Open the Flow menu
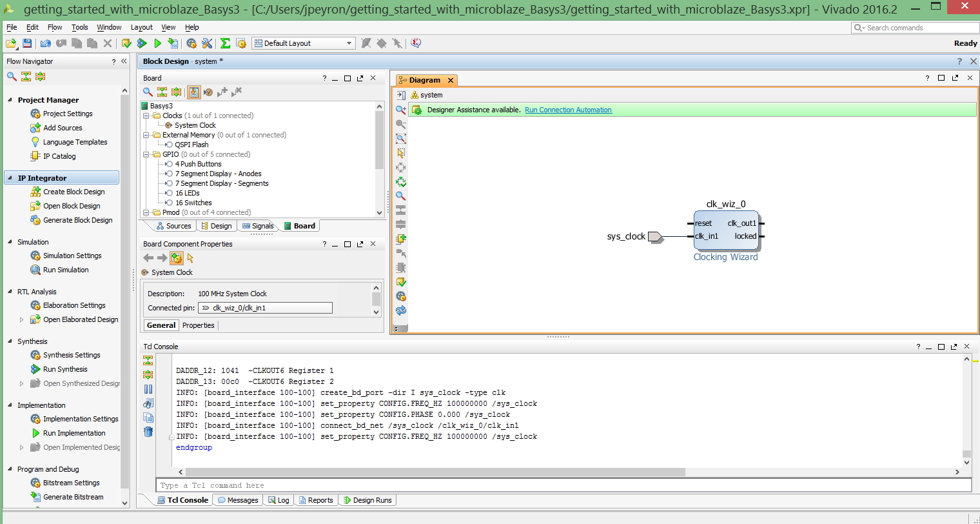The image size is (980, 524). point(55,27)
